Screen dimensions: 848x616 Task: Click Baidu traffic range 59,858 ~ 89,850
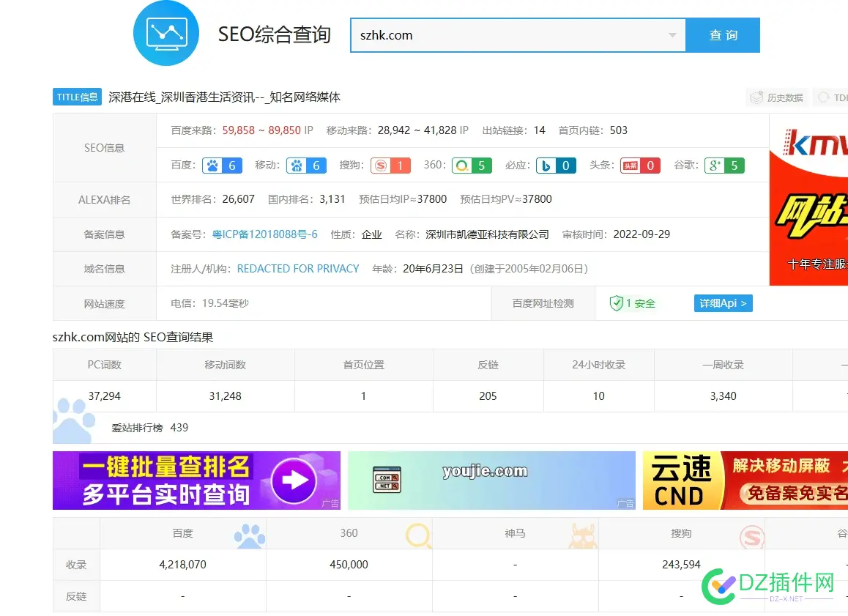click(x=261, y=130)
